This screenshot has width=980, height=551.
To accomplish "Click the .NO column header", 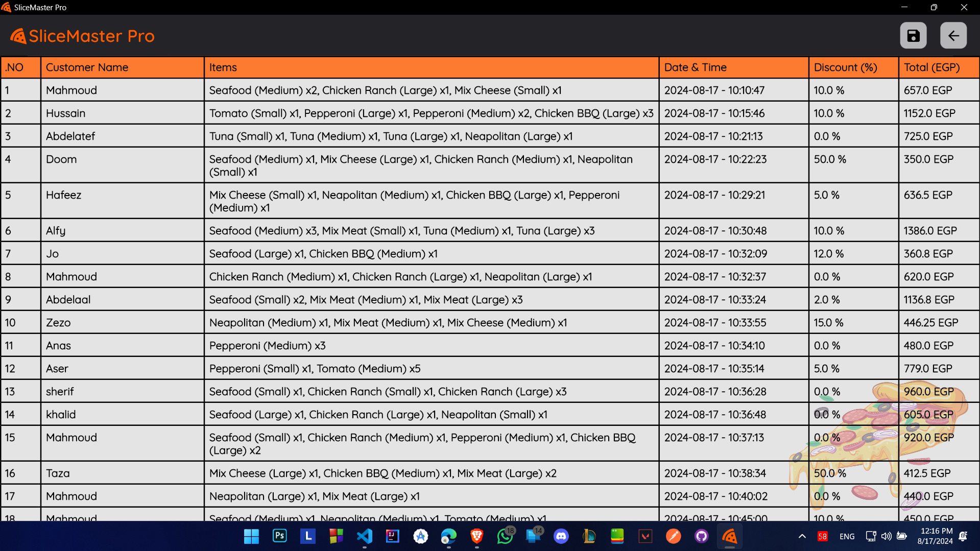I will [x=21, y=67].
